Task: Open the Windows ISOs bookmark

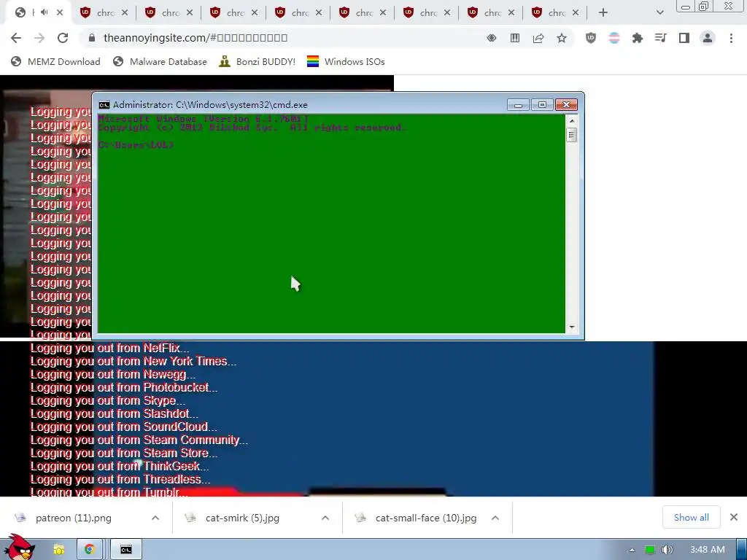Action: coord(346,62)
